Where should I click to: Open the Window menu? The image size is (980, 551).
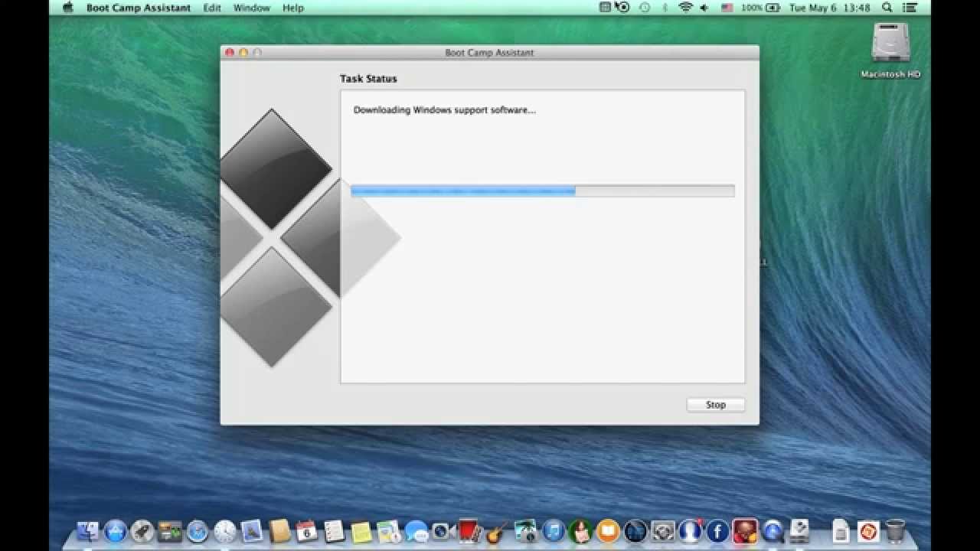[x=252, y=8]
